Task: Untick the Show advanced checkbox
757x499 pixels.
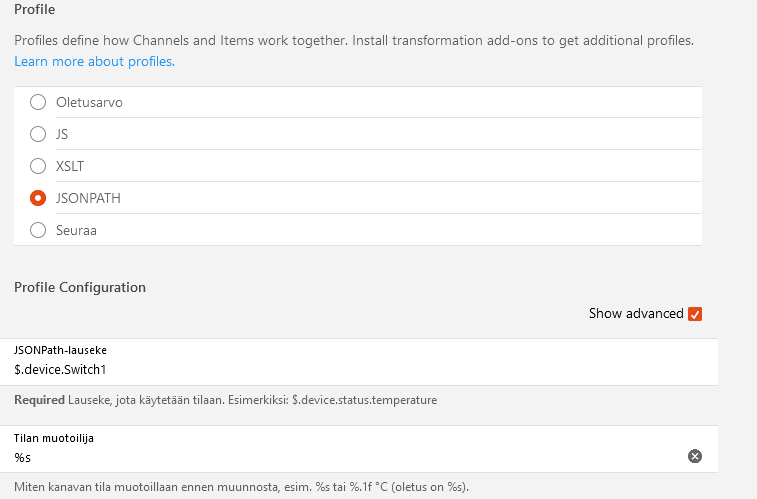Action: point(695,314)
